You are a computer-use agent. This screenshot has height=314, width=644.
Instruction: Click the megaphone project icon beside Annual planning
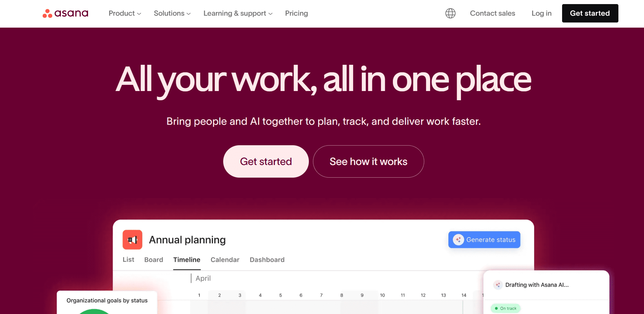point(132,240)
